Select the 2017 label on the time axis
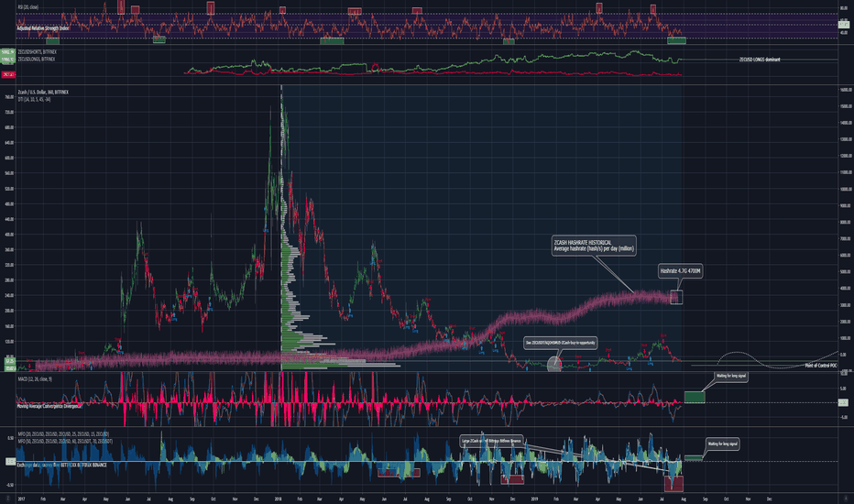Viewport: 854px width, 504px height. pos(21,499)
